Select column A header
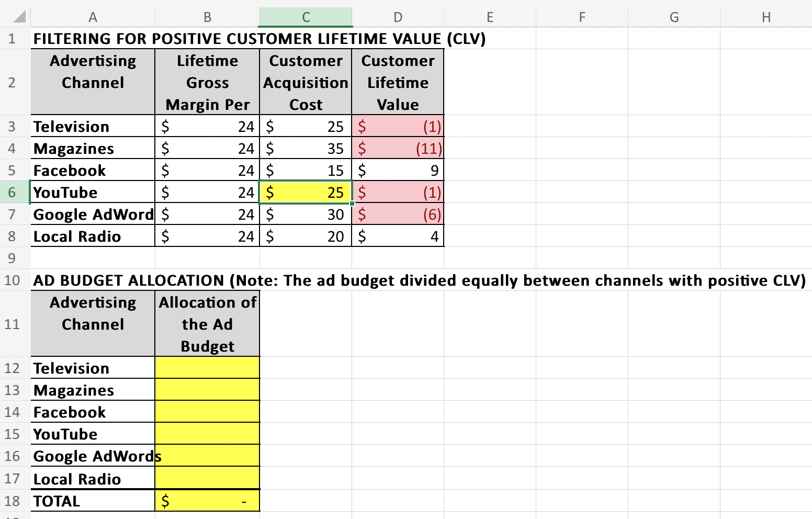Image resolution: width=812 pixels, height=519 pixels. pyautogui.click(x=93, y=17)
